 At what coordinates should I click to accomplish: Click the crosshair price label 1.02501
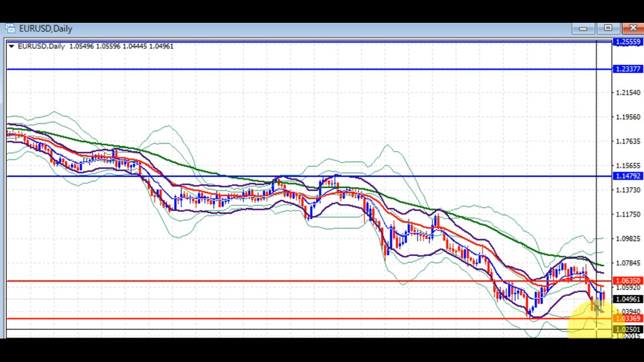[627, 330]
